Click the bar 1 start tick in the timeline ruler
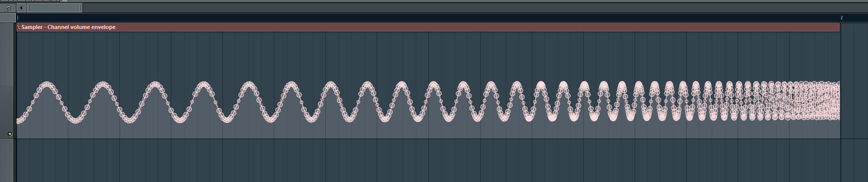The width and height of the screenshot is (868, 182). pos(17,18)
